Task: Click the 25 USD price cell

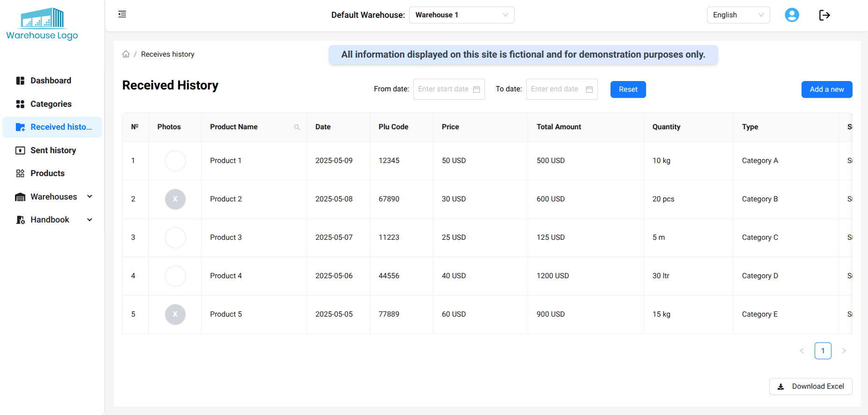Action: tap(481, 237)
